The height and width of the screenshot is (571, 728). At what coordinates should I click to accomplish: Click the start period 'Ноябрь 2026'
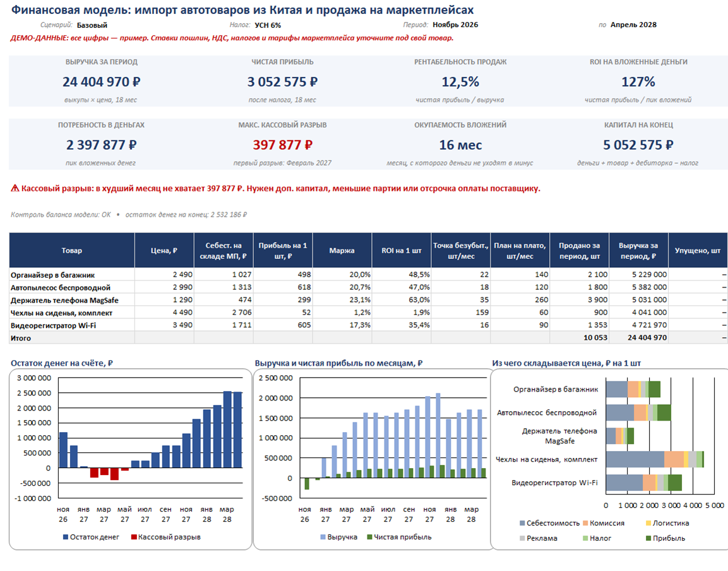pos(455,25)
